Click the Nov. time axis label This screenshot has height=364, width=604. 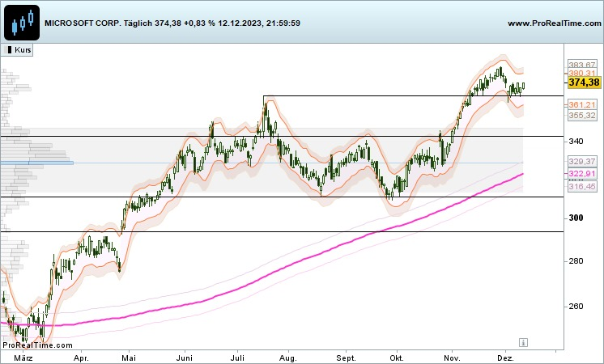coord(453,358)
